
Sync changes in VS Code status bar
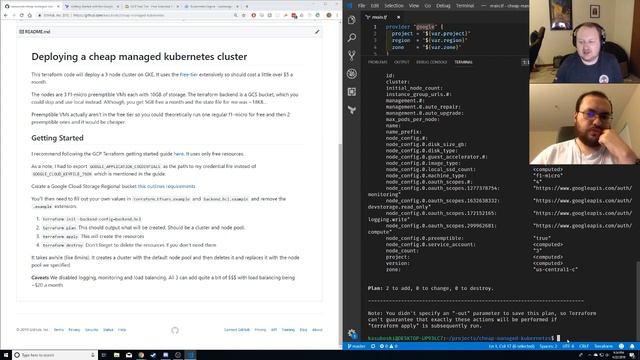coord(373,346)
